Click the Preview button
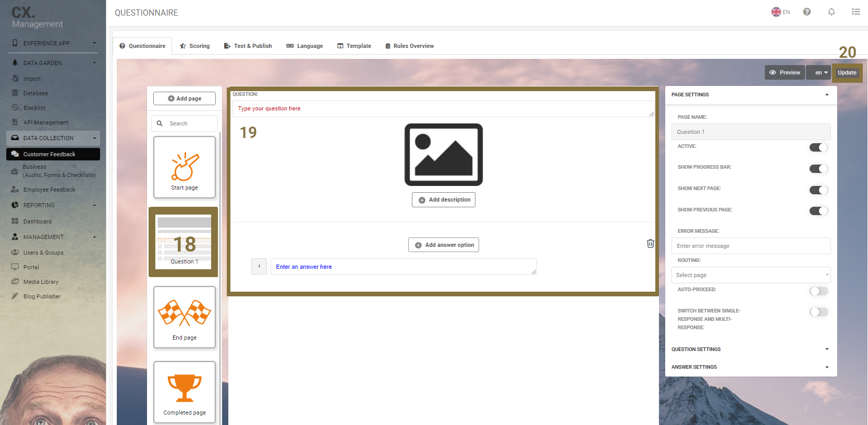Image resolution: width=868 pixels, height=425 pixels. point(785,72)
